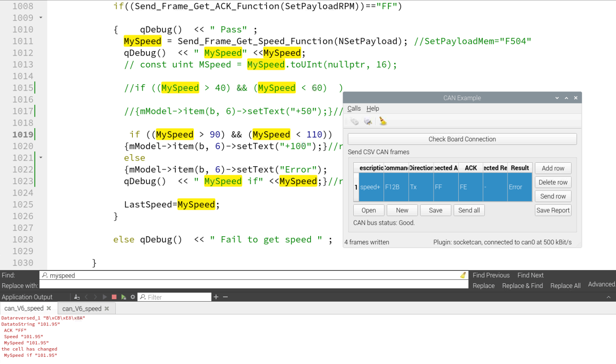This screenshot has width=616, height=364.
Task: Collapse the Application Output pane with chevron
Action: click(608, 297)
